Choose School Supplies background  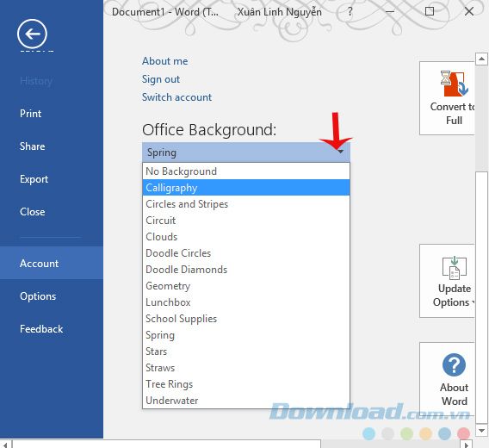point(246,319)
